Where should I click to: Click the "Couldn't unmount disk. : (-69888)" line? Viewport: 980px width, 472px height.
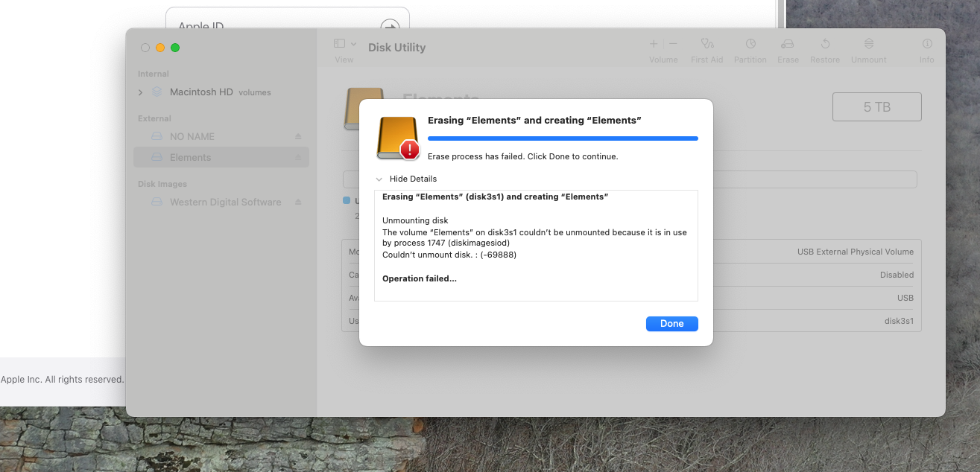click(x=449, y=255)
